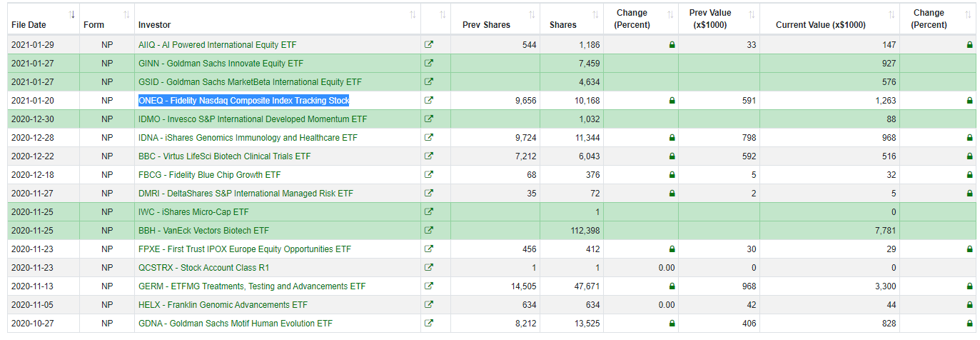Open FBCG Fidelity Blue Chip Growth link

click(209, 174)
